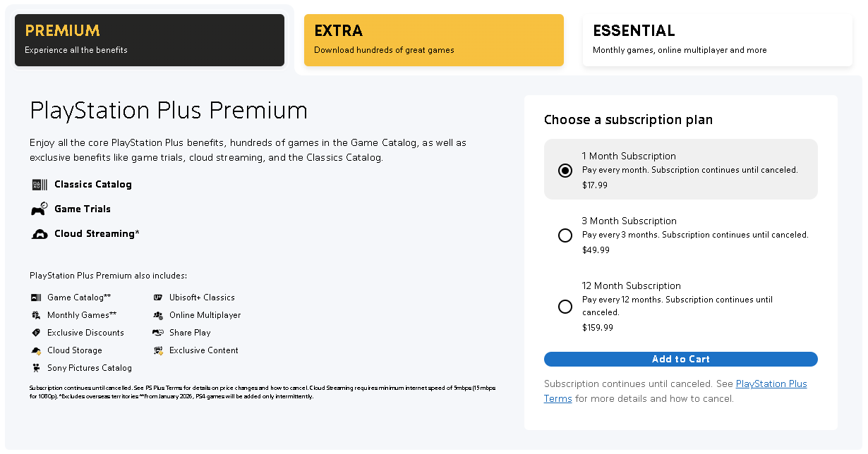
Task: Open the ESSENTIAL tier tab
Action: [x=717, y=39]
